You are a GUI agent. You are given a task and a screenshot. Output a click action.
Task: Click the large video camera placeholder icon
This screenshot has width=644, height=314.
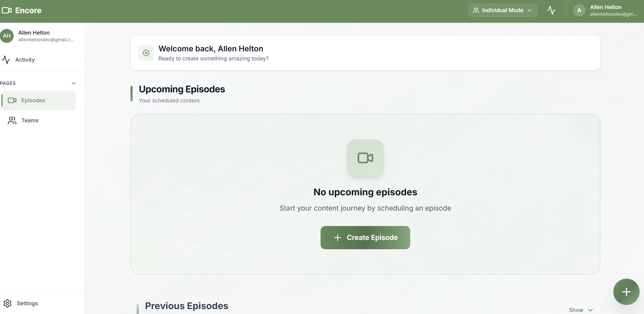pyautogui.click(x=365, y=158)
